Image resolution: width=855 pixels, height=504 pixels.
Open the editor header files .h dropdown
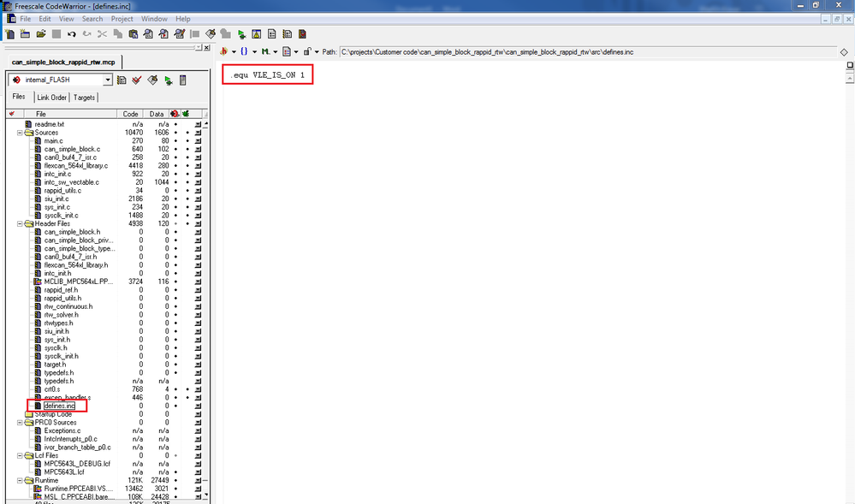228,52
